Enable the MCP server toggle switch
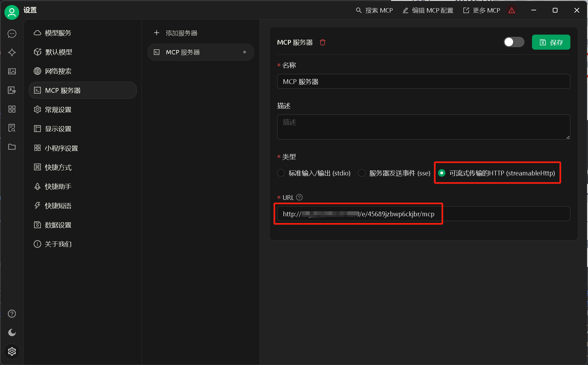The width and height of the screenshot is (588, 365). (x=514, y=42)
